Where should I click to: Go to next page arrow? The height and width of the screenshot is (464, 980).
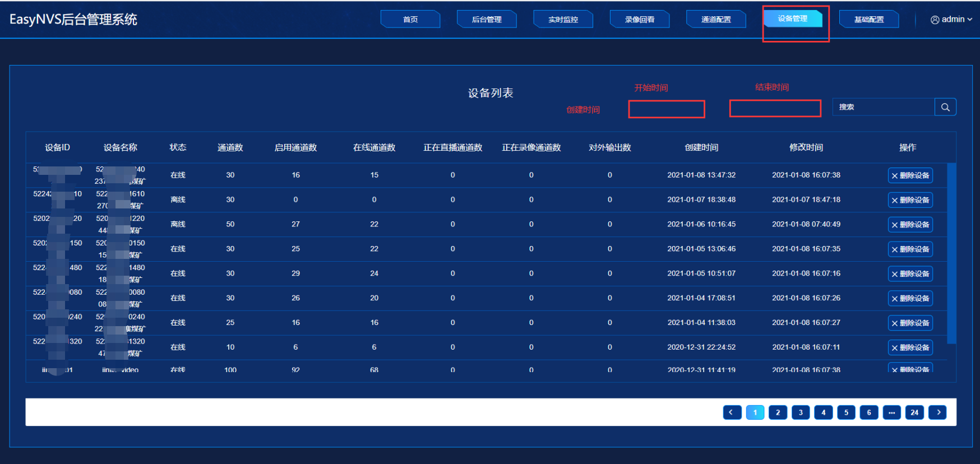938,412
